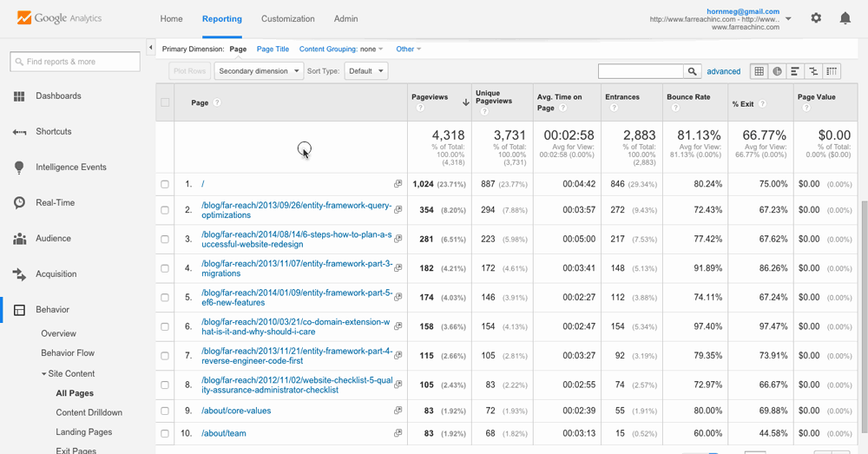Open homepage '/' row in new window icon
Viewport: 868px width, 454px height.
click(398, 184)
